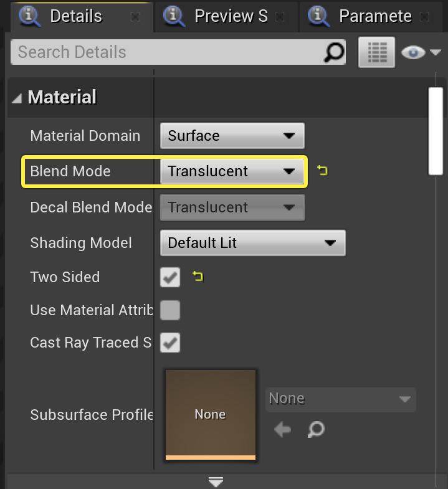Close the Preview Scene tab
Viewport: 448px width, 489px height.
tap(280, 17)
